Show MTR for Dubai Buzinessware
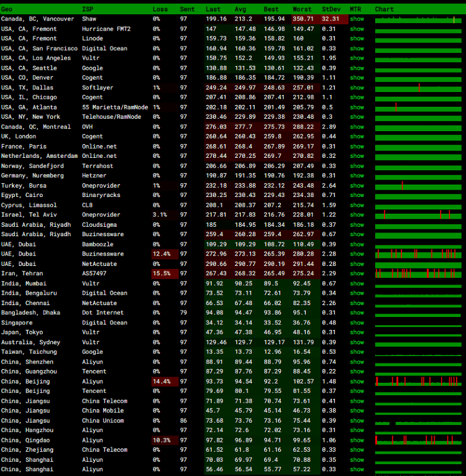 click(x=357, y=254)
